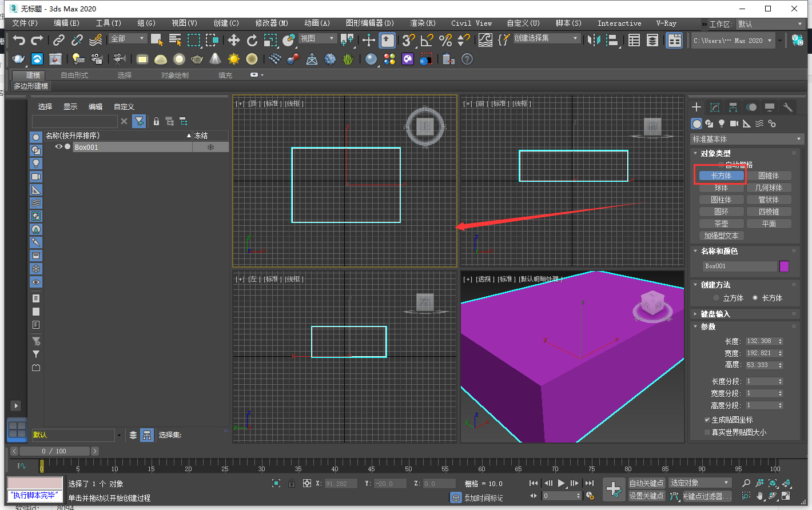812x510 pixels.
Task: Toggle the 自动关键点 auto key button
Action: 647,483
